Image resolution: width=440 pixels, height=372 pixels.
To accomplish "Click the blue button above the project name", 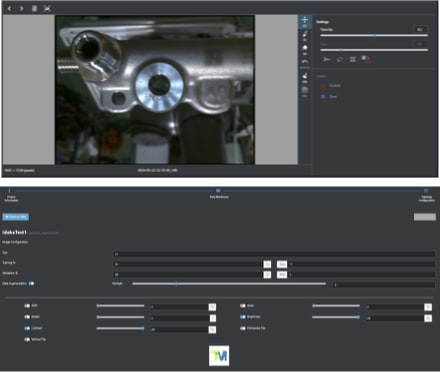I will (x=15, y=217).
